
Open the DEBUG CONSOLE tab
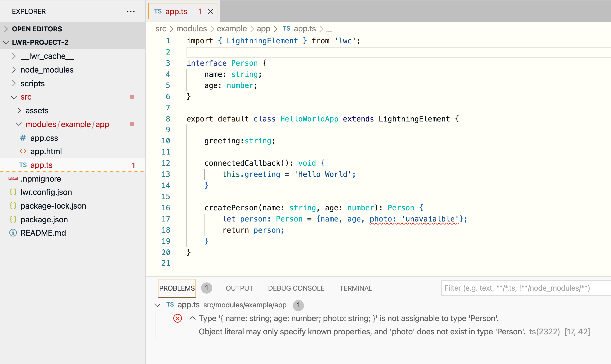click(x=296, y=288)
